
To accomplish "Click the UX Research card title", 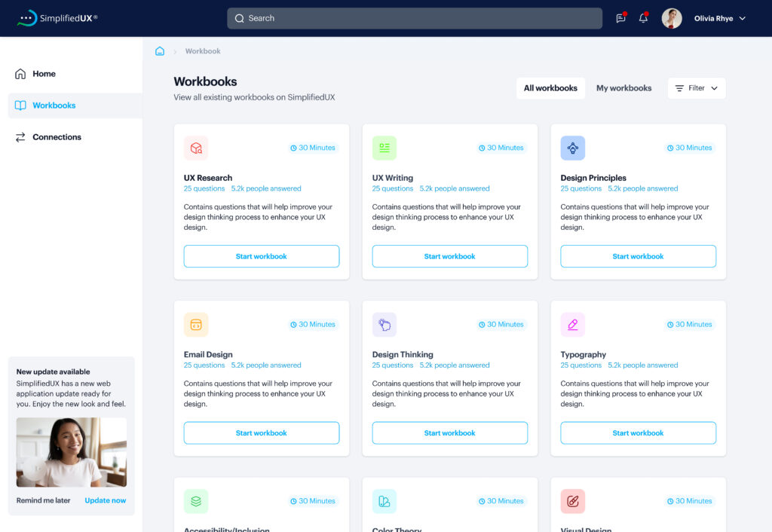I will tap(208, 178).
